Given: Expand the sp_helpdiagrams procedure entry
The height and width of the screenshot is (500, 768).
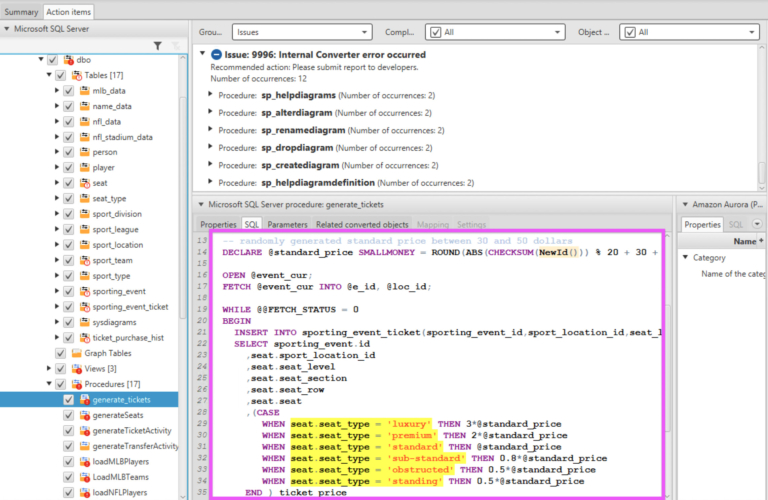Looking at the screenshot, I should click(210, 94).
